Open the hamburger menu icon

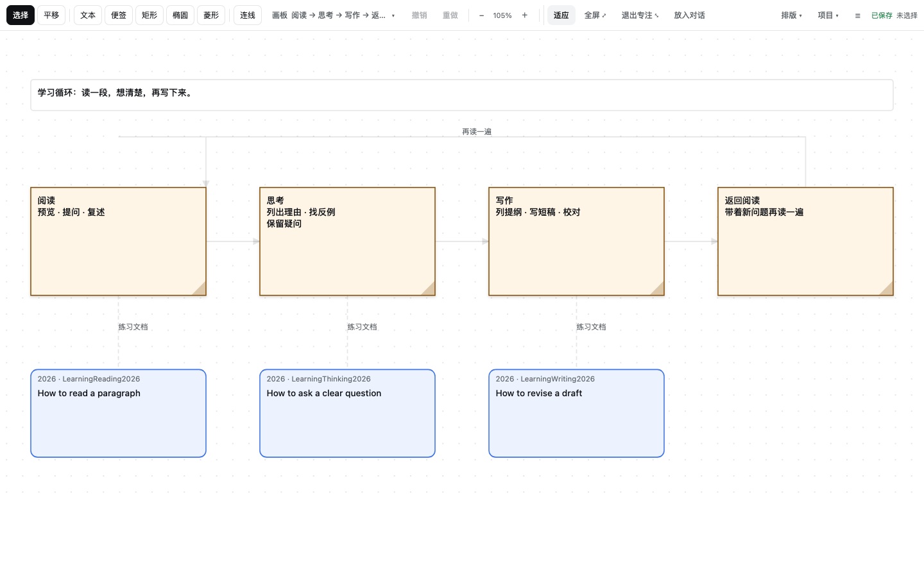point(857,15)
